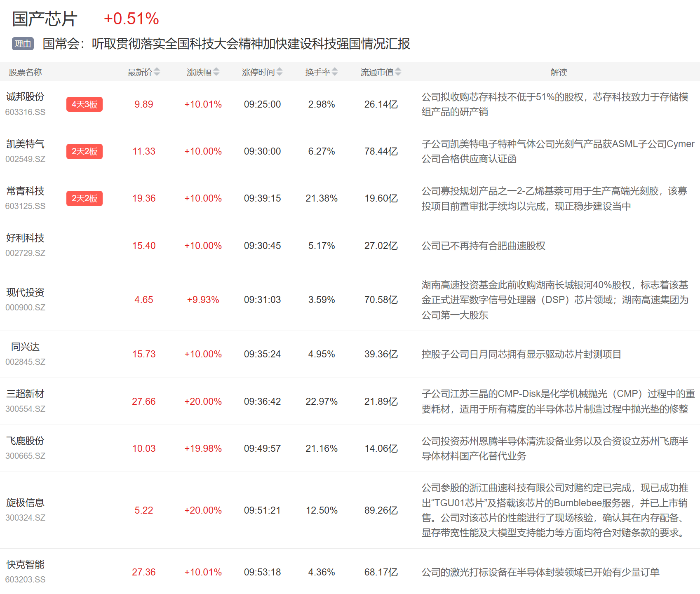This screenshot has width=700, height=594.
Task: Open the 诚邦股份 stock link
Action: (25, 97)
